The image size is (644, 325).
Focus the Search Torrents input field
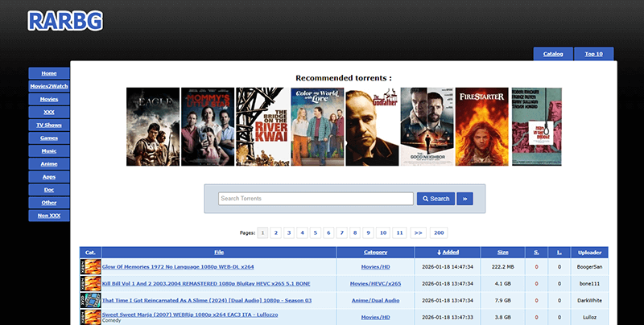pos(316,199)
